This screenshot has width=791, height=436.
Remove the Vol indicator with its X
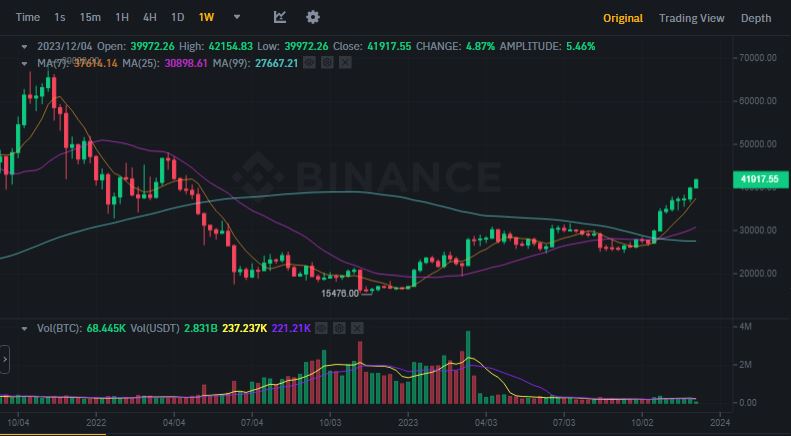click(356, 327)
